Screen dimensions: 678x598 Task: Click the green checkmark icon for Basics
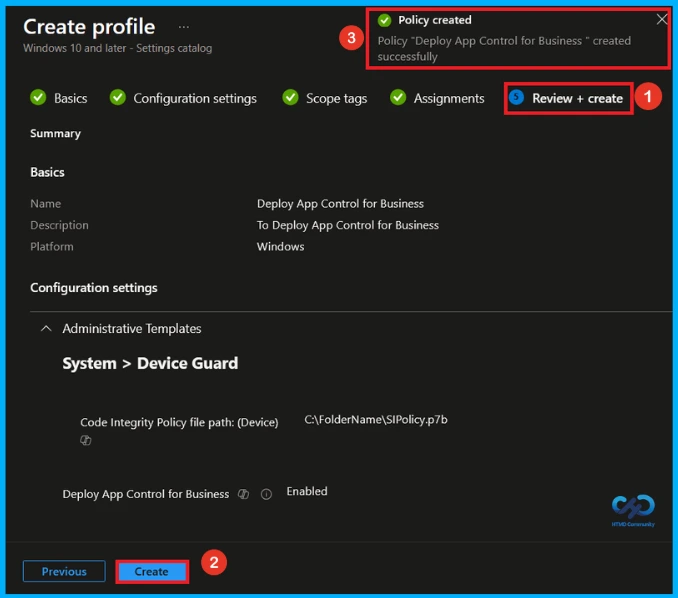pyautogui.click(x=38, y=97)
